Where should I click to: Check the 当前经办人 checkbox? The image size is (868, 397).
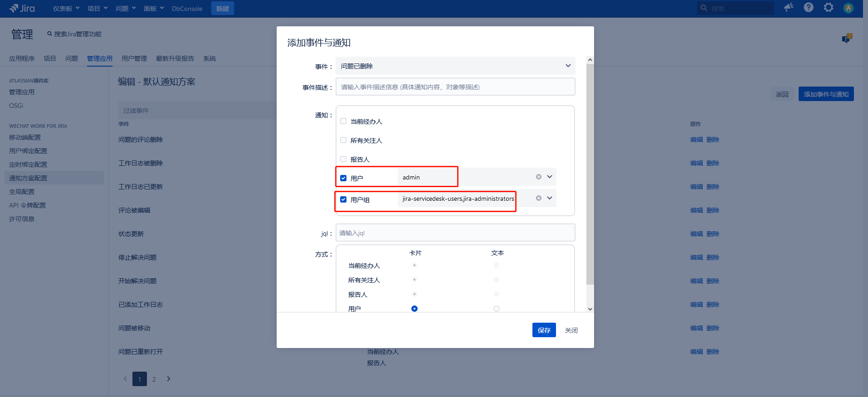pyautogui.click(x=343, y=121)
